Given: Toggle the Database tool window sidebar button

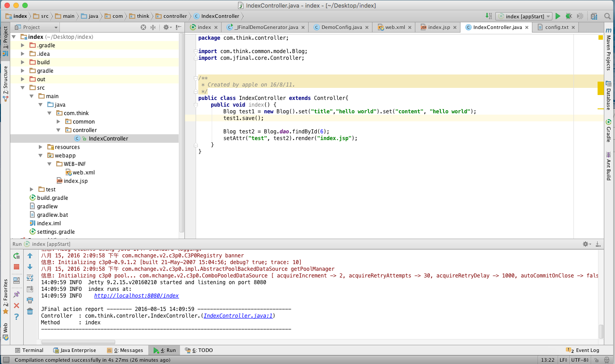Looking at the screenshot, I should point(608,95).
